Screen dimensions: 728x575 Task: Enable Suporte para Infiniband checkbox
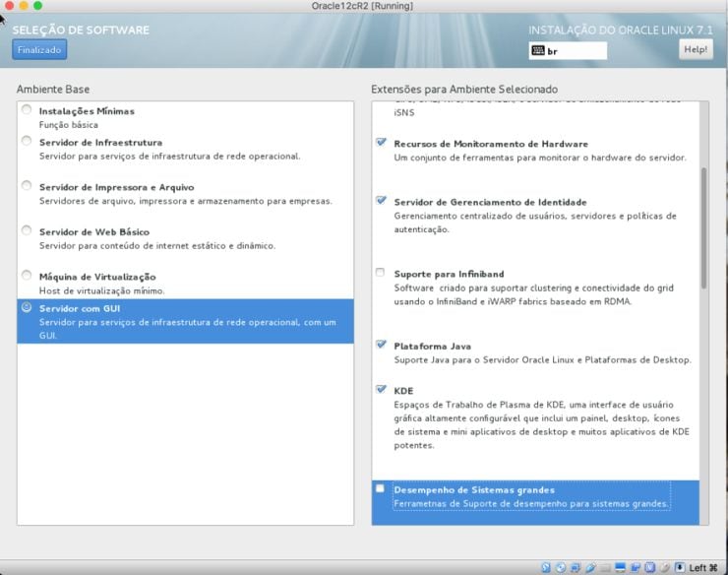click(381, 272)
